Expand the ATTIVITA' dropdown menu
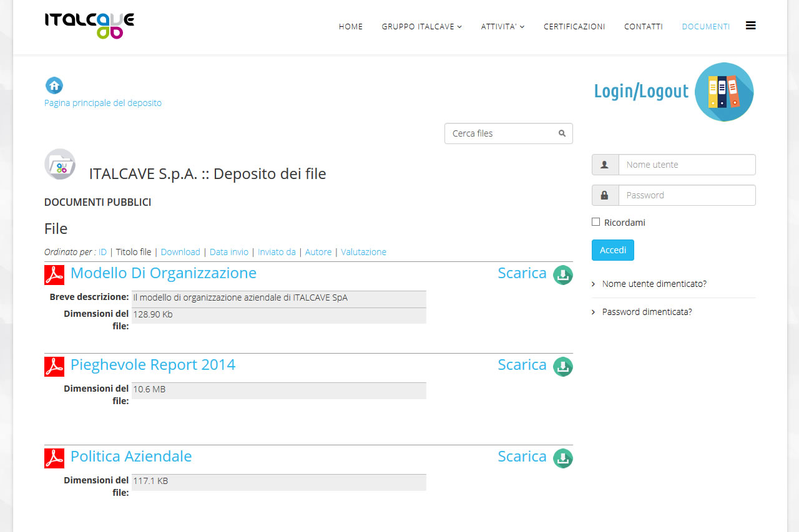This screenshot has height=532, width=799. (502, 27)
